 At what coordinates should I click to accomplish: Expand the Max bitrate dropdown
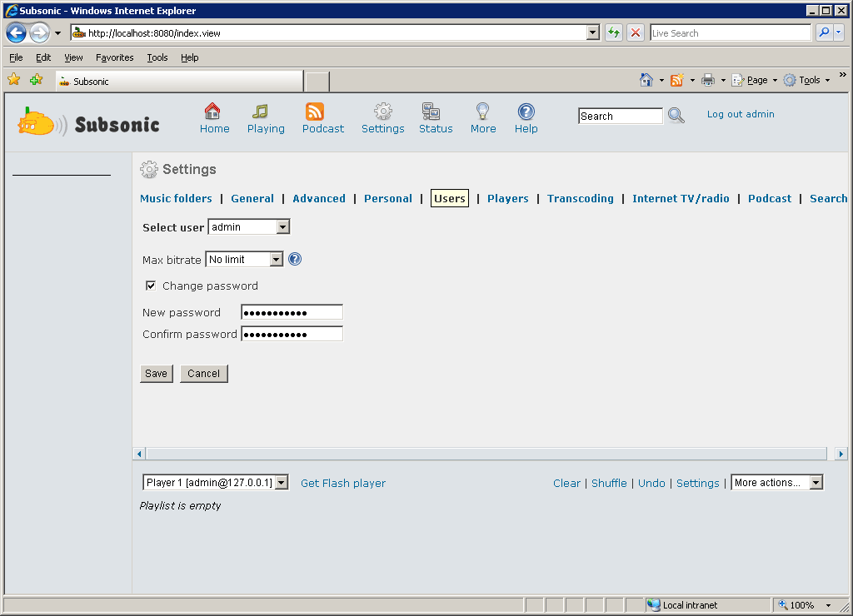(x=277, y=260)
